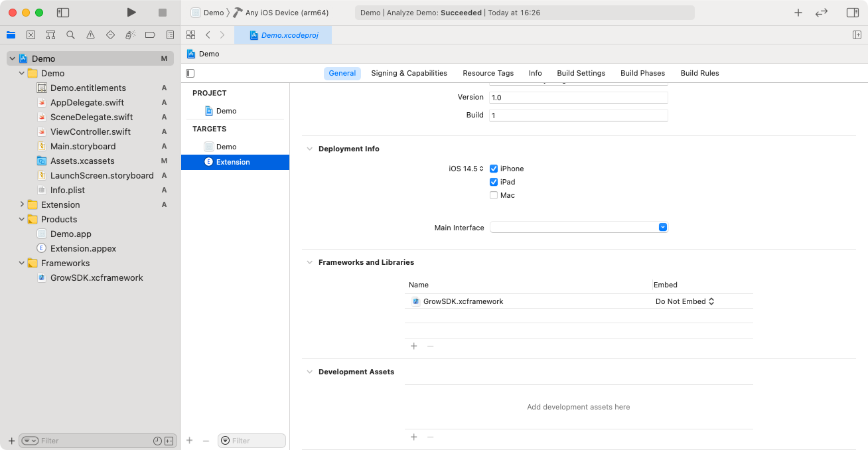Enable the Mac deployment checkbox

[494, 195]
